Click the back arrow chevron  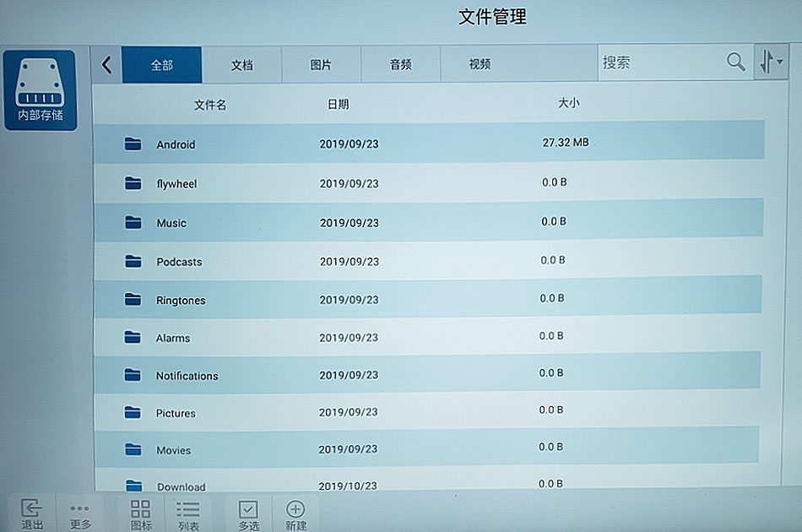click(x=106, y=65)
